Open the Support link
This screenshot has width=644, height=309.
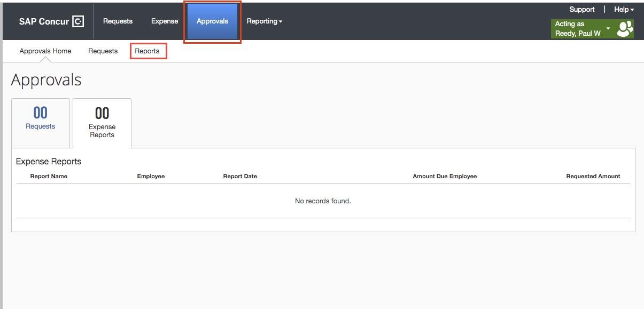point(582,10)
